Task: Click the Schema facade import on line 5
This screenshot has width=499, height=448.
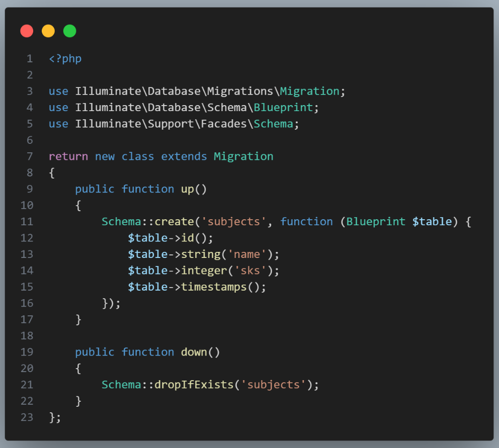Action: [x=274, y=124]
